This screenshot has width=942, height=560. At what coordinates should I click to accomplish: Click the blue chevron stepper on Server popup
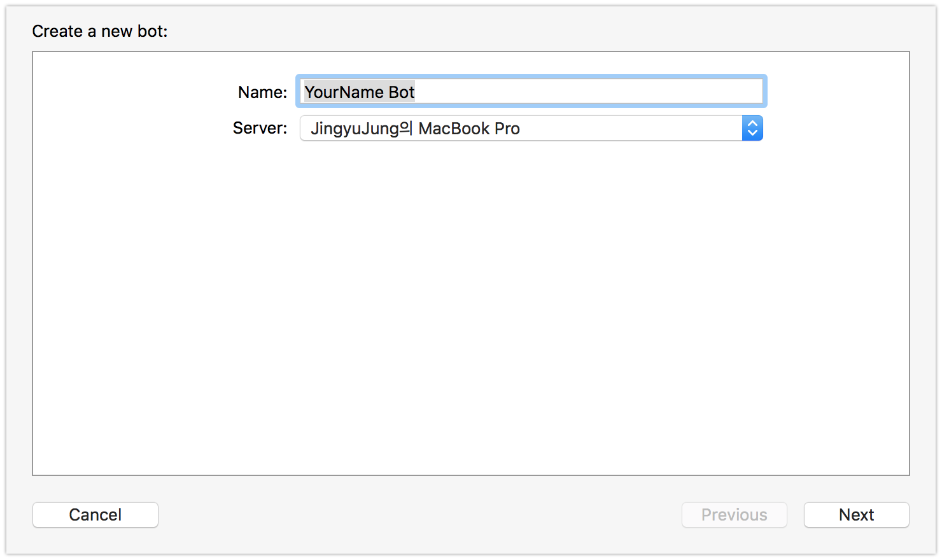(752, 129)
